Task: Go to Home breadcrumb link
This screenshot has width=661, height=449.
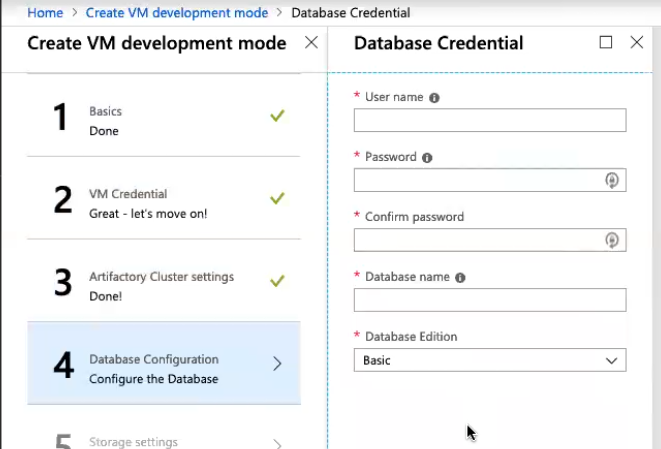Action: tap(44, 13)
